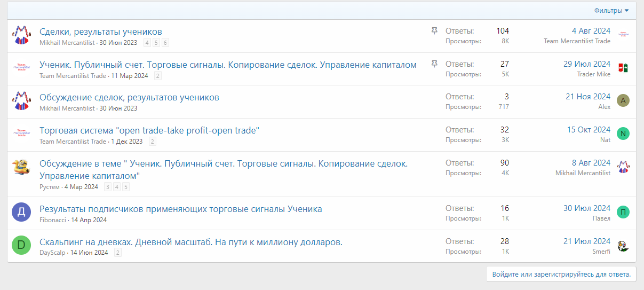This screenshot has width=644, height=290.
Task: Click Nat's green 'N' avatar
Action: tap(623, 134)
